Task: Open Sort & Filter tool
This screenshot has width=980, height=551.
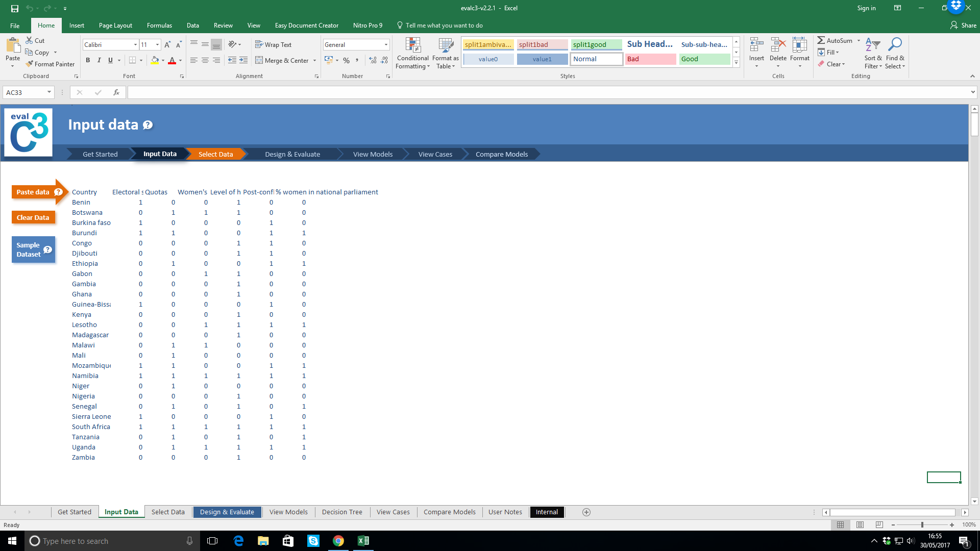Action: click(x=873, y=53)
